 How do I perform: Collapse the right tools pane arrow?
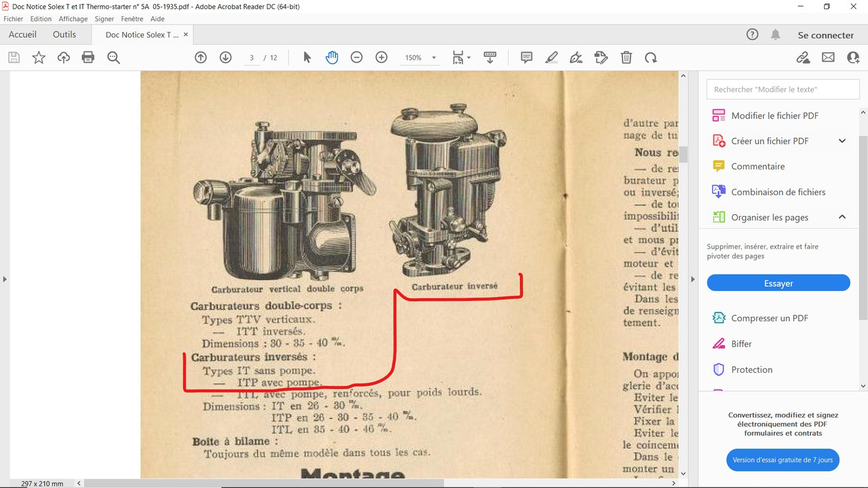pos(693,279)
